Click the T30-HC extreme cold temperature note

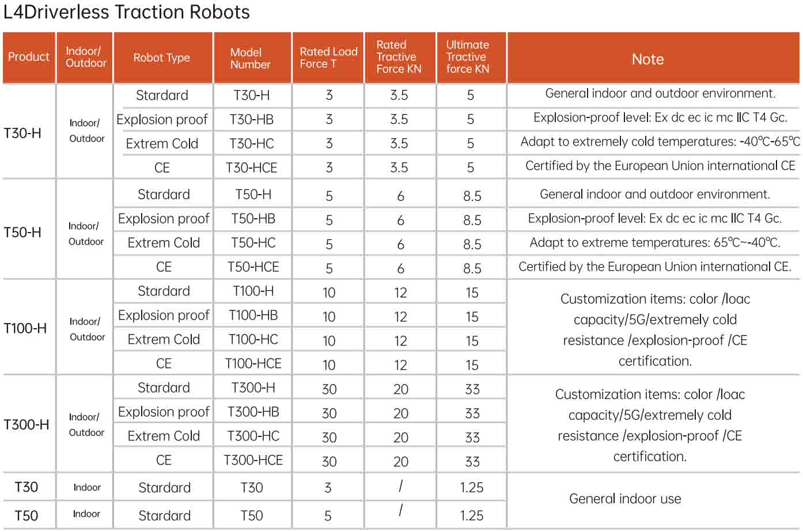(x=660, y=142)
